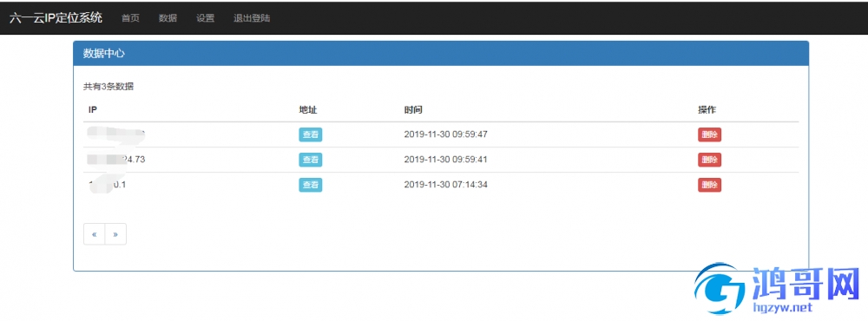Click the 操作 column header
This screenshot has height=321, width=868.
pos(707,110)
